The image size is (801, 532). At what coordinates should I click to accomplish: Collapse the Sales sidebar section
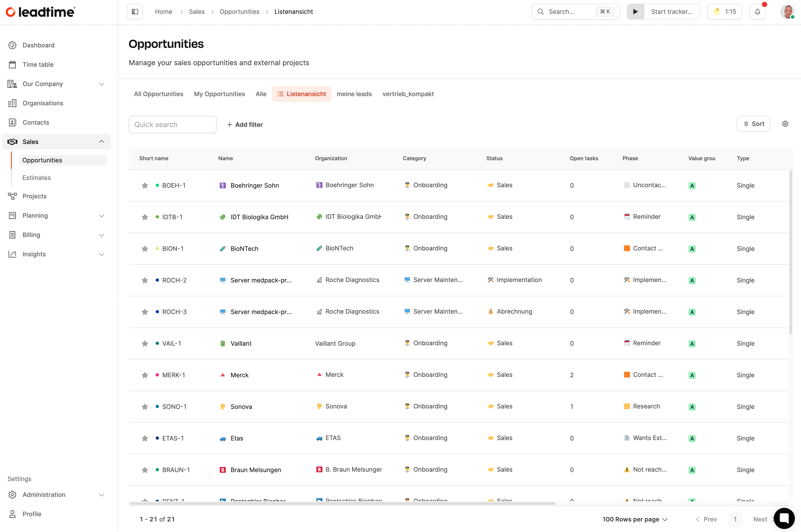(101, 142)
